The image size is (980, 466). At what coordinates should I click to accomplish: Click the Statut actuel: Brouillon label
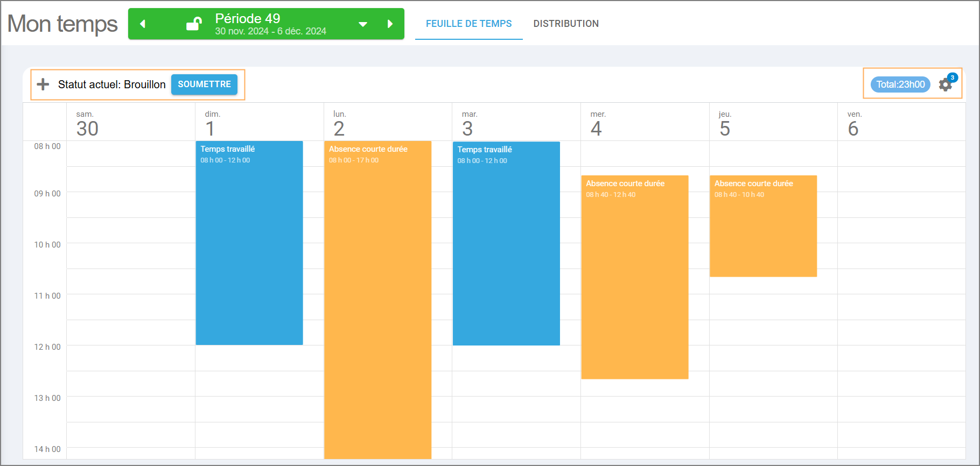point(111,84)
